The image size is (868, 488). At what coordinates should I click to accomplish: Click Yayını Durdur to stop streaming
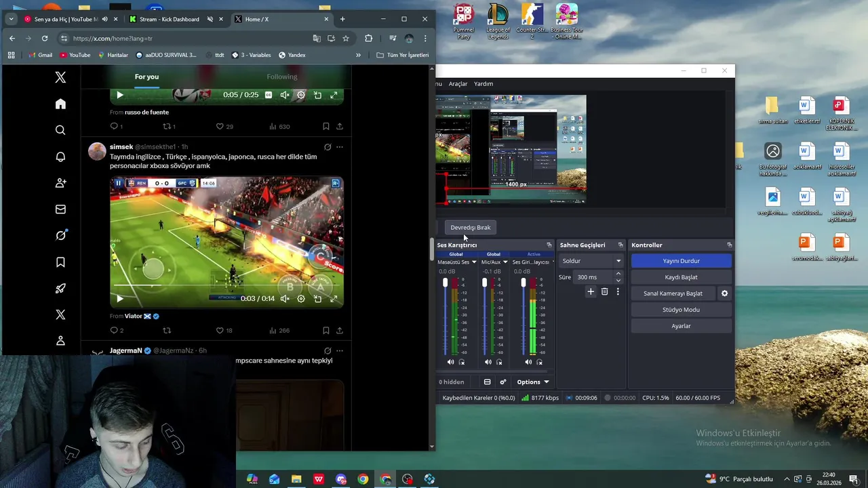(x=681, y=261)
